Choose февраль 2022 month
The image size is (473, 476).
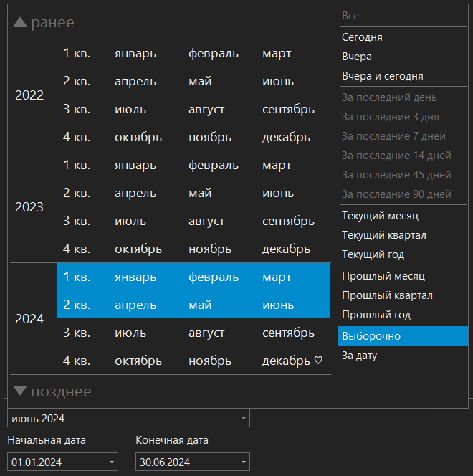click(x=214, y=54)
